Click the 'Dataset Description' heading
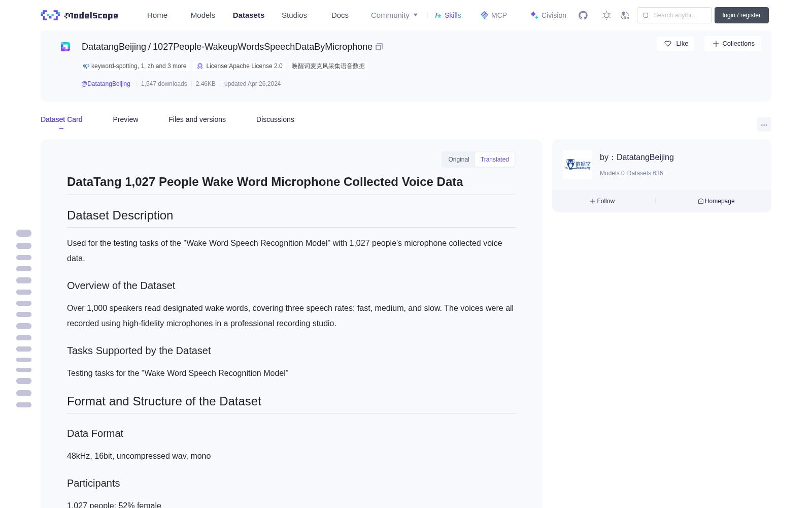Viewport: 812px width, 508px height. (120, 215)
